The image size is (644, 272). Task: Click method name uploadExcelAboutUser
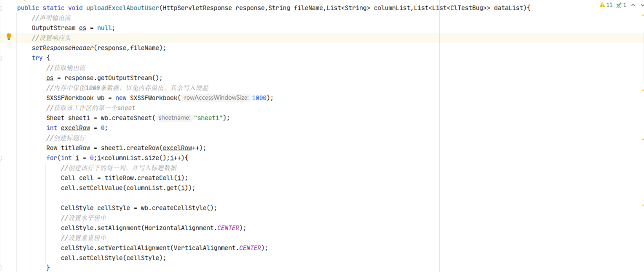(123, 8)
